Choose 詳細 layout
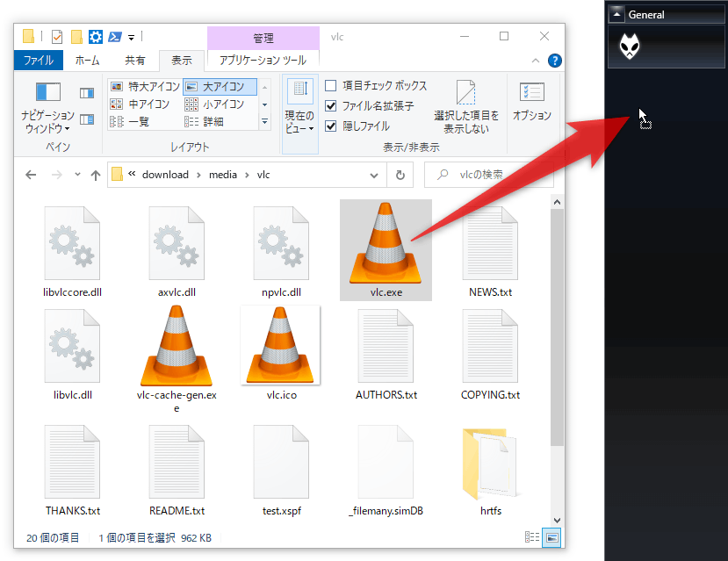 tap(204, 121)
